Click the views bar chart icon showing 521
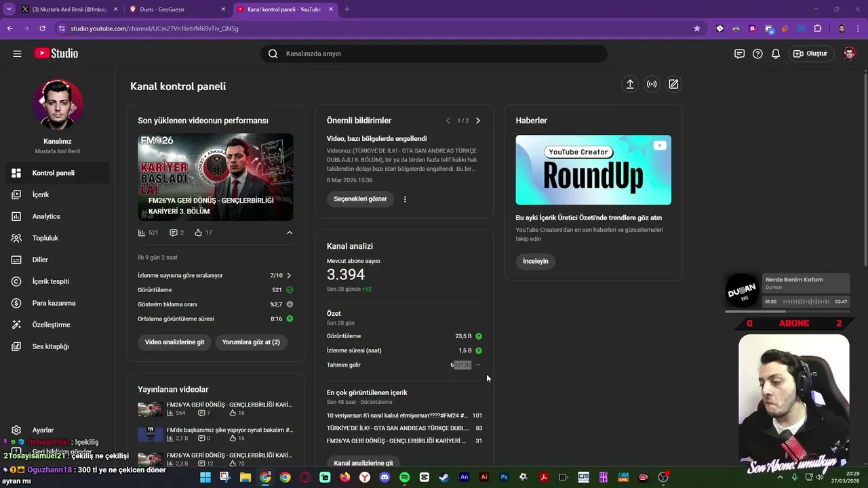The height and width of the screenshot is (488, 868). click(x=142, y=232)
